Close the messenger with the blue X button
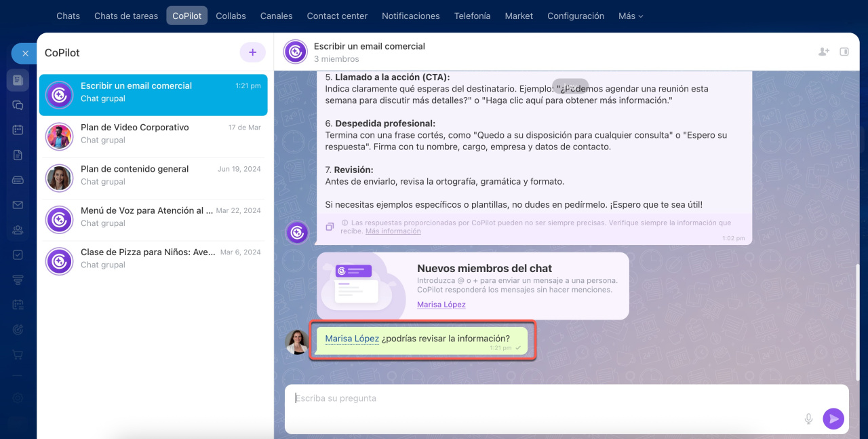Screen dimensions: 868x439 [24, 53]
